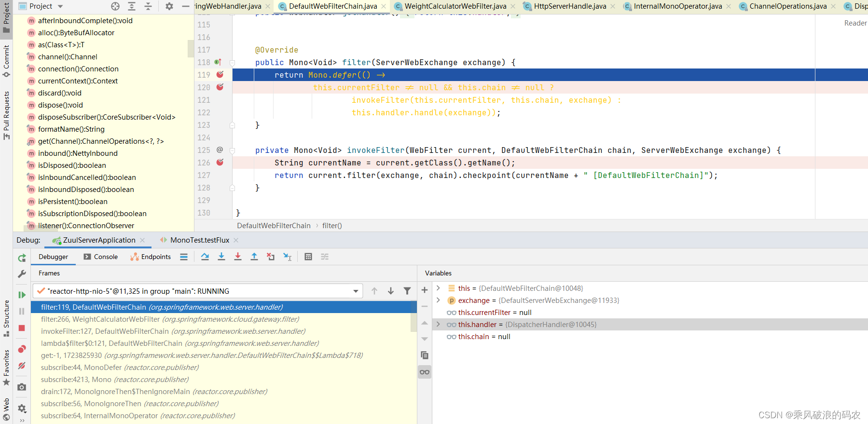Click the Step Out icon
Screen dimensions: 868x424
tap(254, 257)
